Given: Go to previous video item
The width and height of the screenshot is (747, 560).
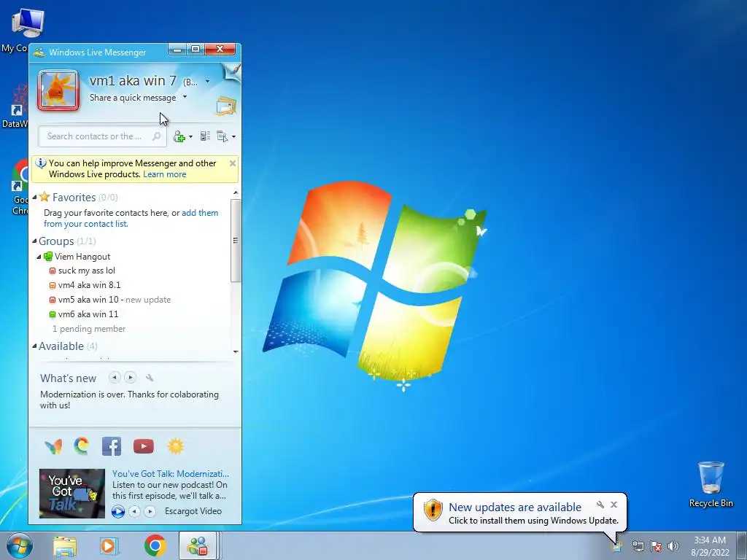Looking at the screenshot, I should pos(135,511).
